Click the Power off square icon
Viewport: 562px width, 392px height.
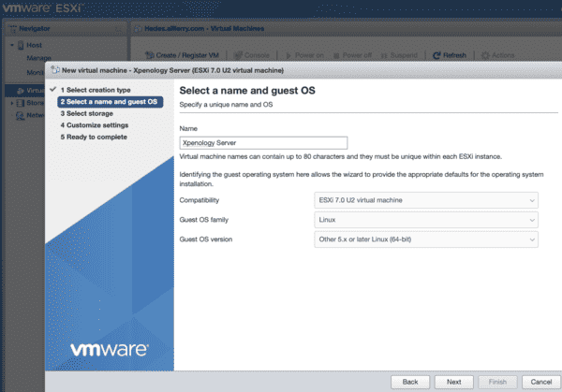(336, 55)
